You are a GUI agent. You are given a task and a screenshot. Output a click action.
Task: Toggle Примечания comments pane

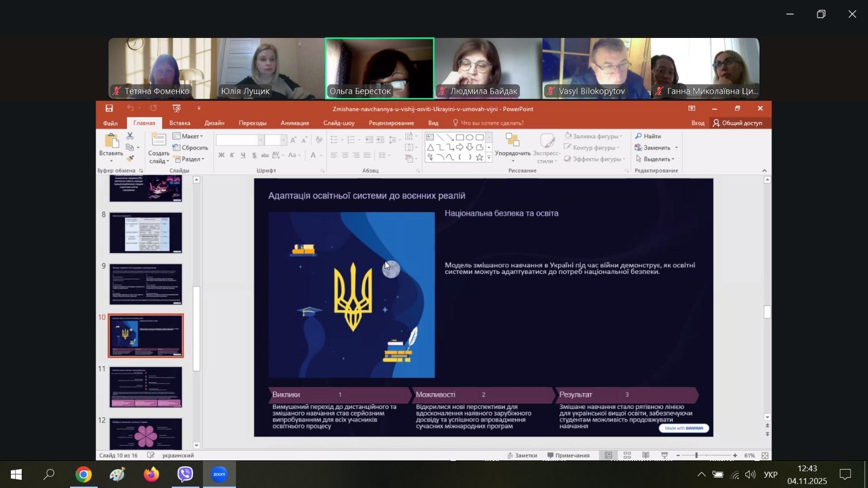click(x=569, y=455)
